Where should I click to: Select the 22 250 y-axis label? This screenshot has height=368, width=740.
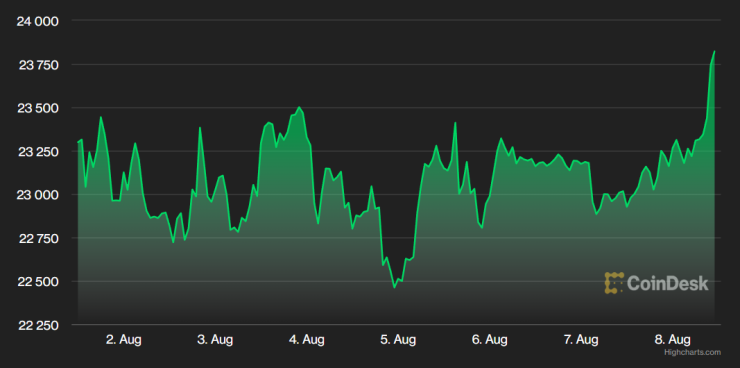coord(38,326)
